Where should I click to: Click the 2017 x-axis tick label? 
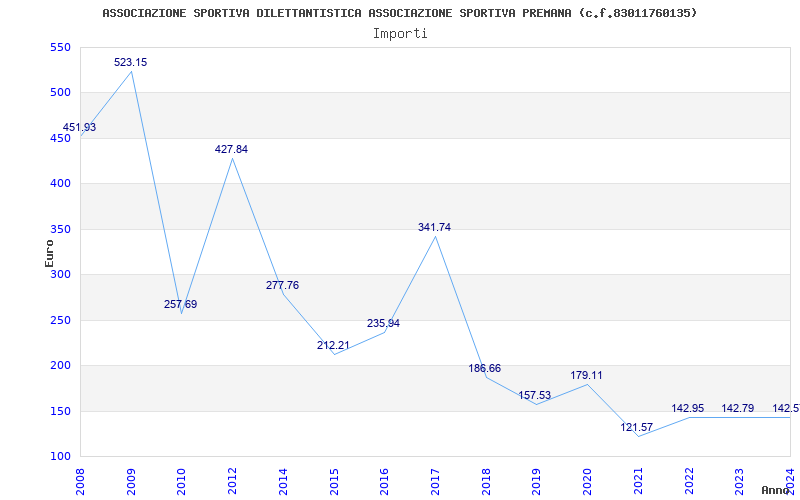click(x=435, y=482)
